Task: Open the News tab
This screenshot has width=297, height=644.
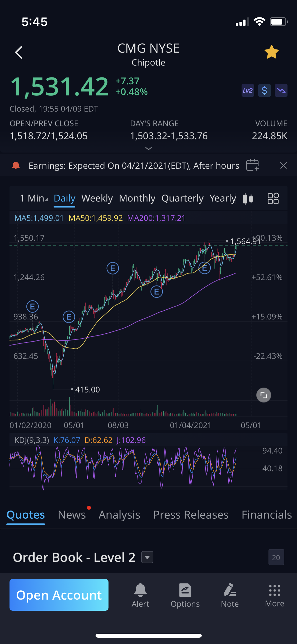Action: click(72, 515)
